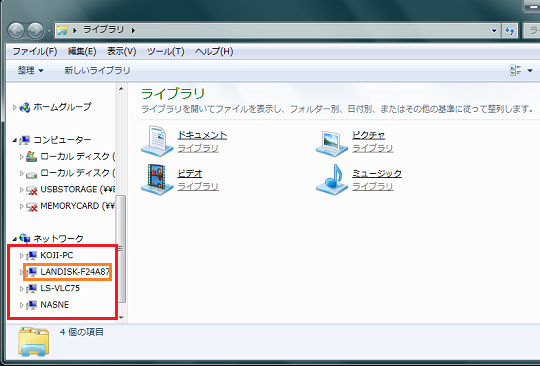Select LS-VLC75 under network
The width and height of the screenshot is (540, 366).
click(60, 288)
